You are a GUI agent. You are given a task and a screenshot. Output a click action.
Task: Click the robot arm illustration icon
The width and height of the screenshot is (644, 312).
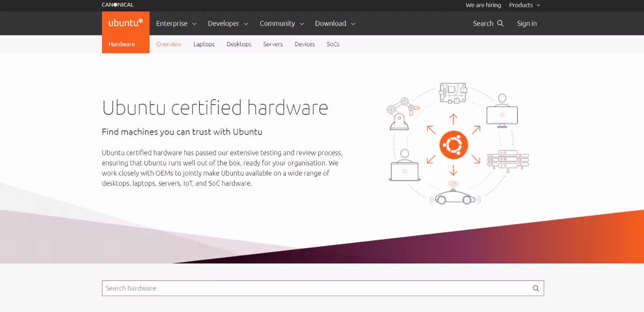tap(402, 113)
